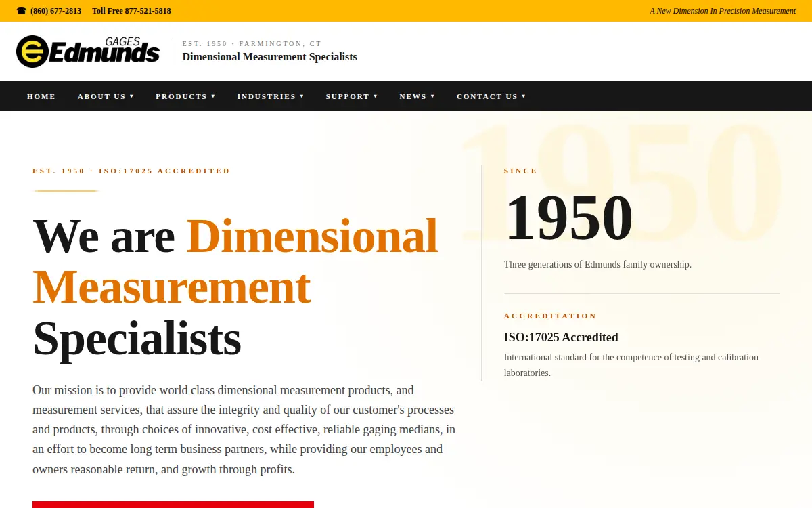The height and width of the screenshot is (508, 812).
Task: Click the 'Our mission is to provide' paragraph
Action: (x=244, y=429)
